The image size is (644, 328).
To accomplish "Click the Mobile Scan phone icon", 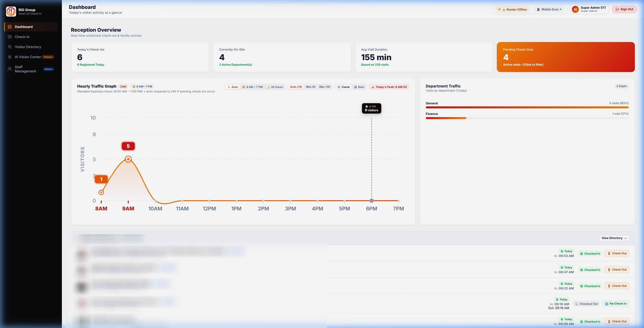I will click(538, 10).
